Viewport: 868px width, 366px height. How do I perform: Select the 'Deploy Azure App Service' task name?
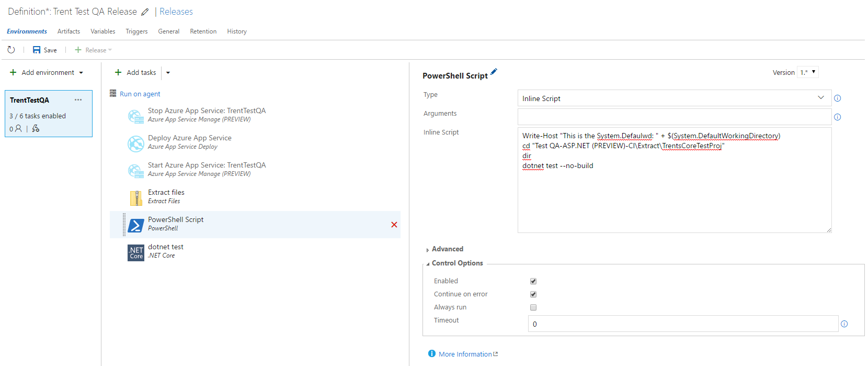[189, 138]
